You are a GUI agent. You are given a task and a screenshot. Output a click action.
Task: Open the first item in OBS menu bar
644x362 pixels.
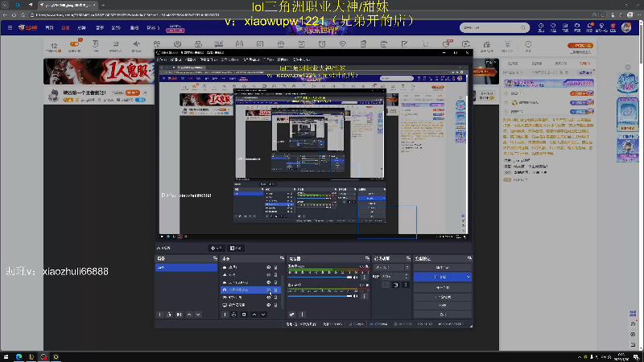tap(162, 60)
